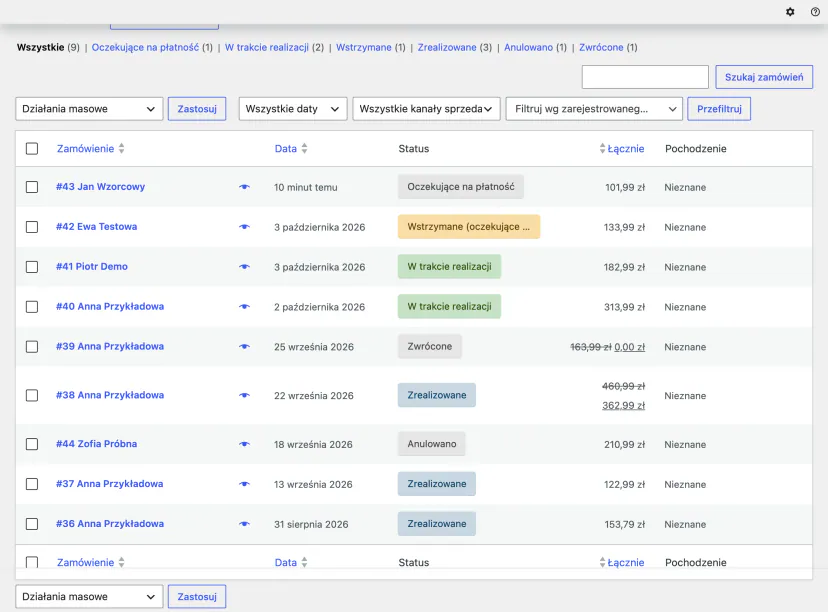Select checkbox for order #40
828x612 pixels.
(x=32, y=307)
